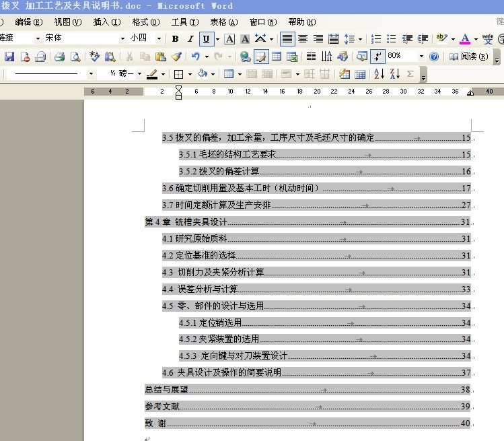Click the Highlight color marker swatch

(x=442, y=39)
